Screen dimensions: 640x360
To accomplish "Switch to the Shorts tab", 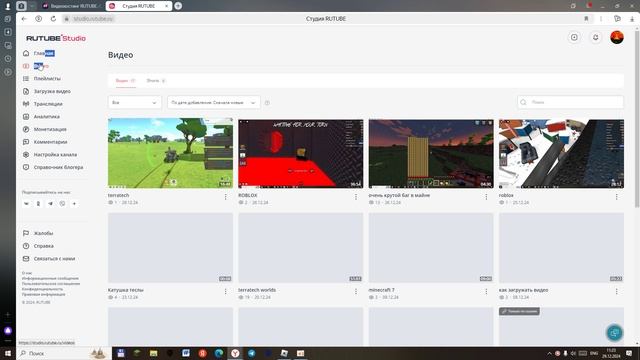I will 156,80.
